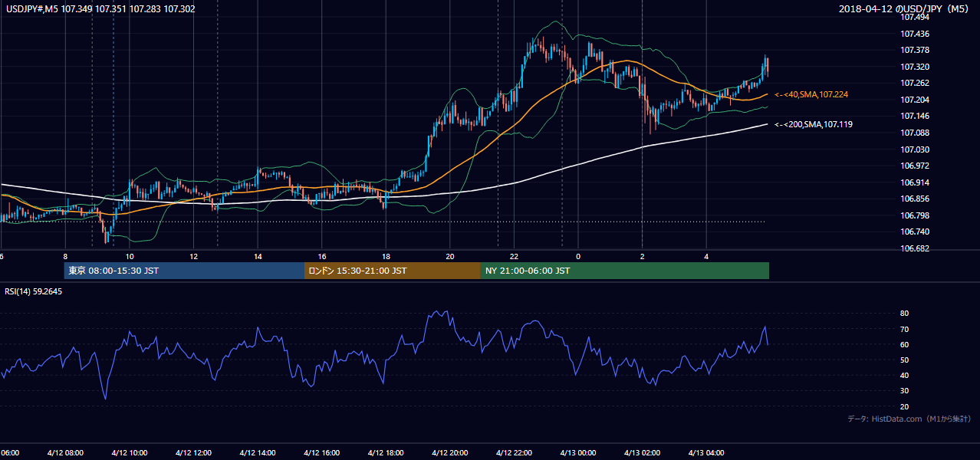980x460 pixels.
Task: Click the chart title 2018-04-12 USD/JPY (M5)
Action: click(905, 9)
